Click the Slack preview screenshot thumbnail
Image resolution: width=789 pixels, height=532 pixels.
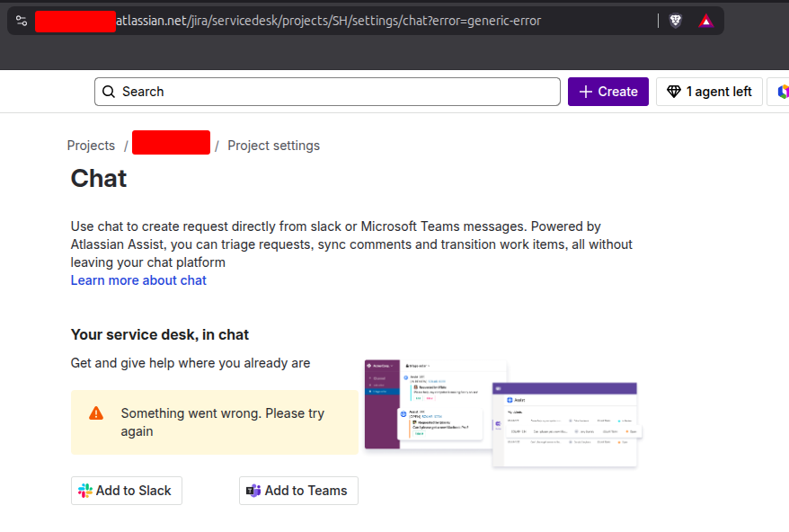click(x=435, y=404)
